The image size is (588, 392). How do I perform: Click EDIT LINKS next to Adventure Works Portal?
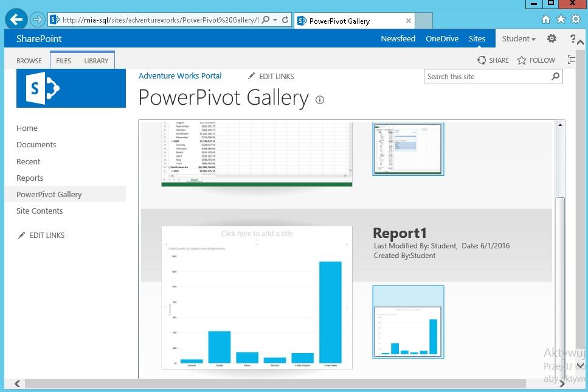coord(271,76)
